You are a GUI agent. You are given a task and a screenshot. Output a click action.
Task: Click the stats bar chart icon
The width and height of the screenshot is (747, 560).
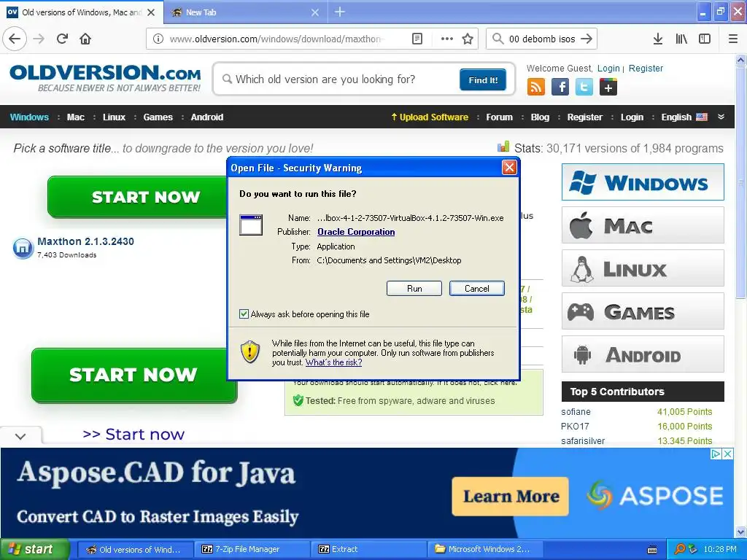503,147
